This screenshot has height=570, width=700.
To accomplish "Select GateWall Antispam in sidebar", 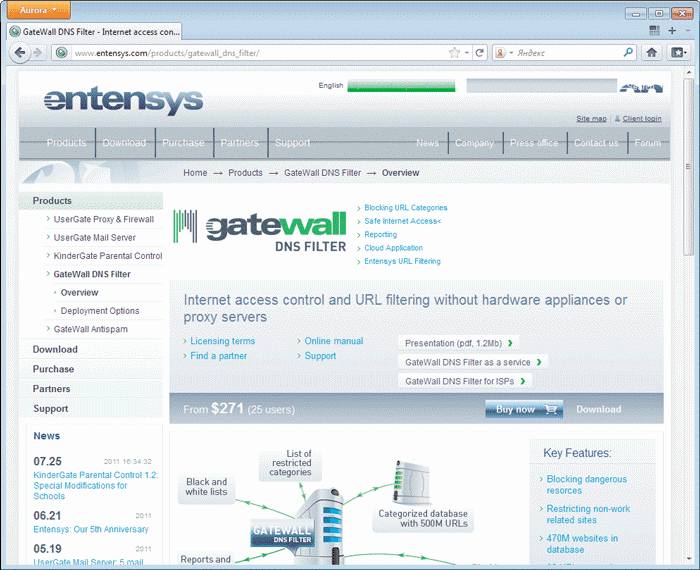I will point(91,329).
